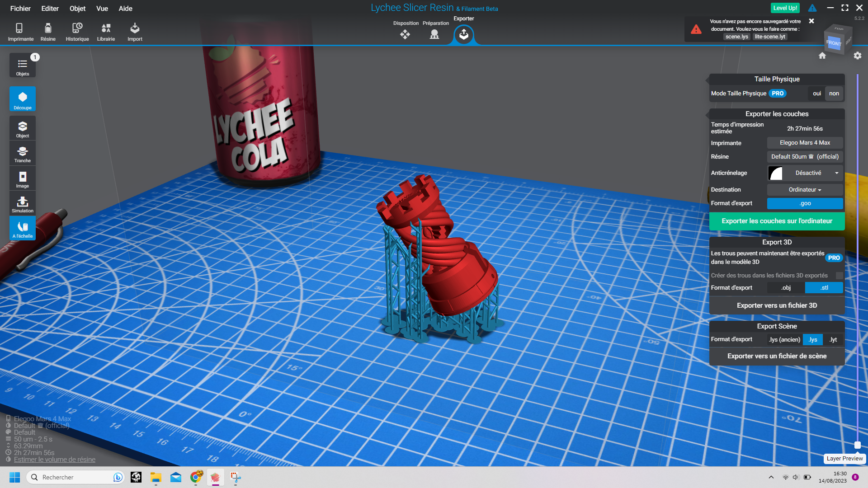
Task: Set Mode Taille Physique to oui
Action: pos(816,94)
